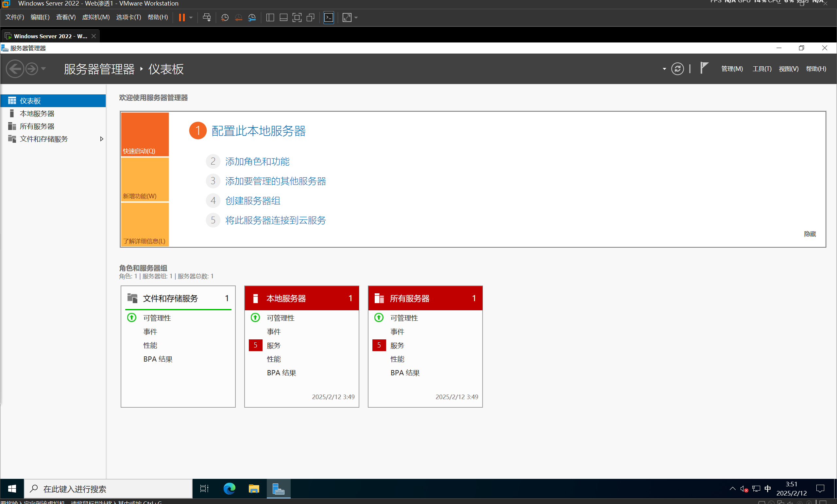Click the Server Manager forward navigation arrow

(32, 69)
